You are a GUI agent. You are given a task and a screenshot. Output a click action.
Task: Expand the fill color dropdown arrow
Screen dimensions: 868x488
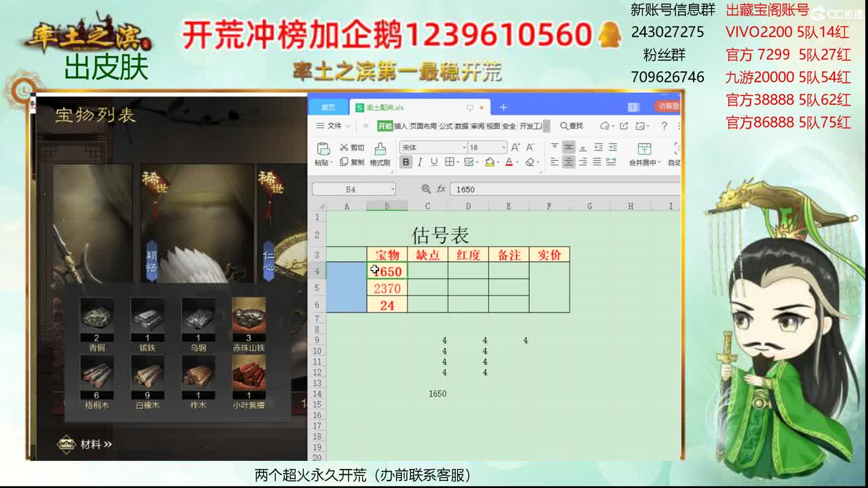(498, 163)
